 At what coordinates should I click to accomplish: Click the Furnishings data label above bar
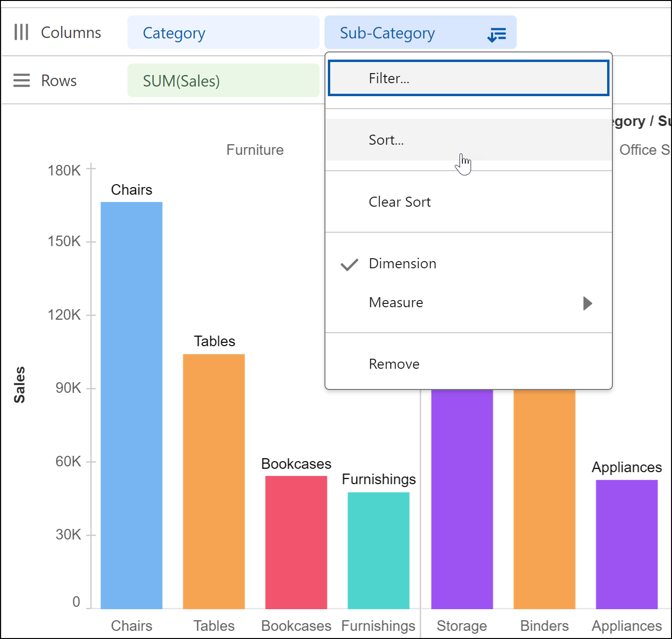tap(379, 479)
